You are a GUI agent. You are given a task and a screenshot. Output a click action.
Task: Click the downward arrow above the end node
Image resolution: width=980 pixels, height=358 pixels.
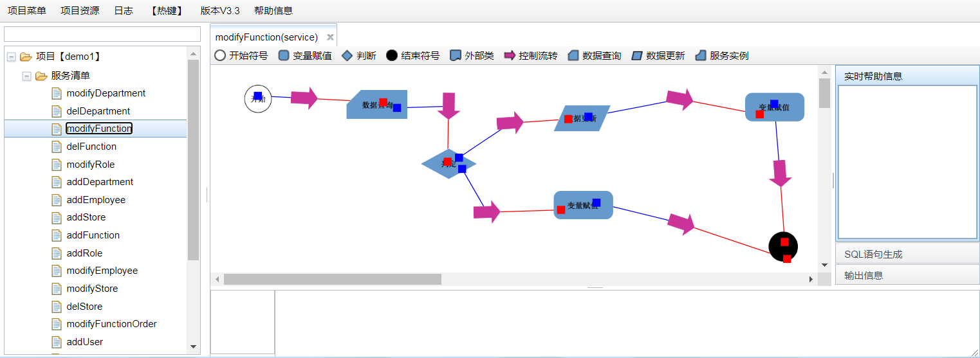point(781,174)
